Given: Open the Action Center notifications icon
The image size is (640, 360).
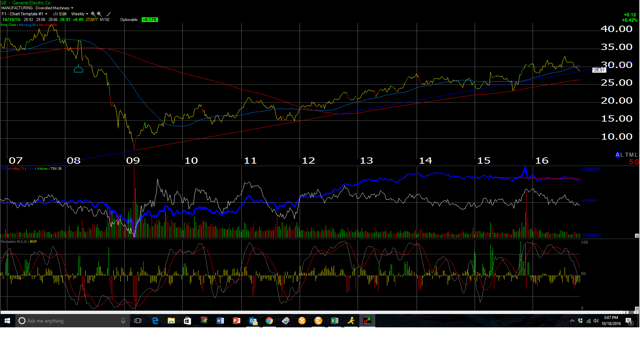Looking at the screenshot, I should coord(629,321).
